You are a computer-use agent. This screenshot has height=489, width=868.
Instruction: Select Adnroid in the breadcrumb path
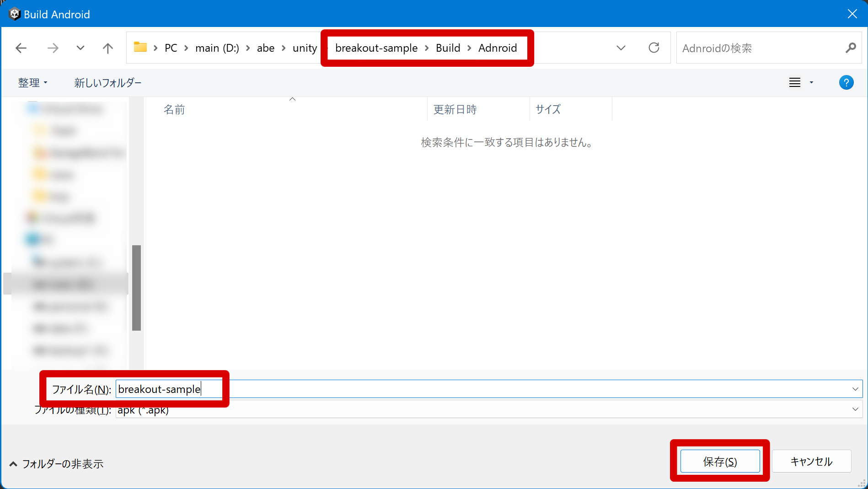[498, 48]
